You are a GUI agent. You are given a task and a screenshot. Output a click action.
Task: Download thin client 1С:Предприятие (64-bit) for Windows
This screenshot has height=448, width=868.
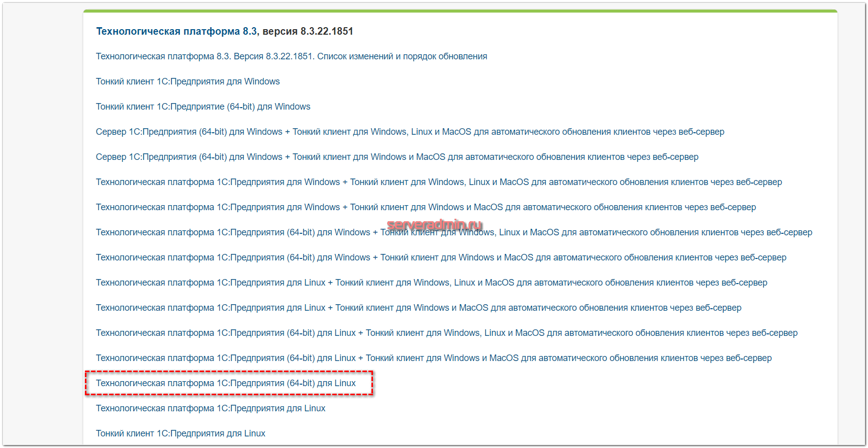pyautogui.click(x=203, y=107)
